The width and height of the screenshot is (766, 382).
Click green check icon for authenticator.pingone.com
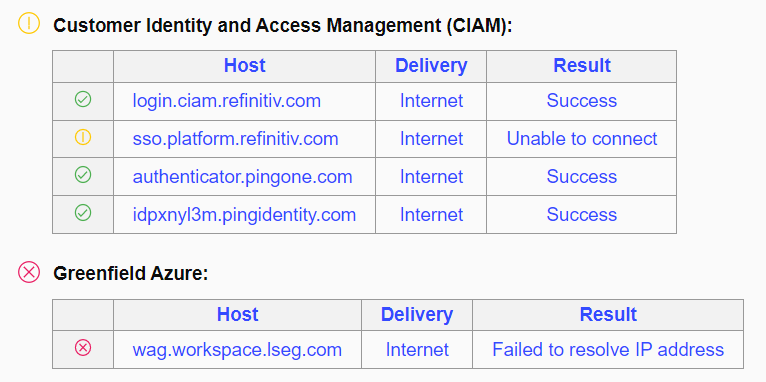[x=83, y=175]
